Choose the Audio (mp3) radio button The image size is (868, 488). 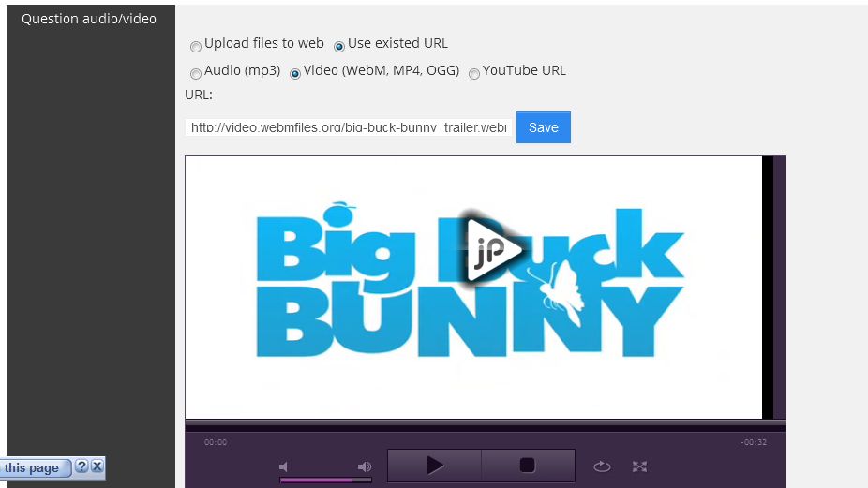point(195,74)
